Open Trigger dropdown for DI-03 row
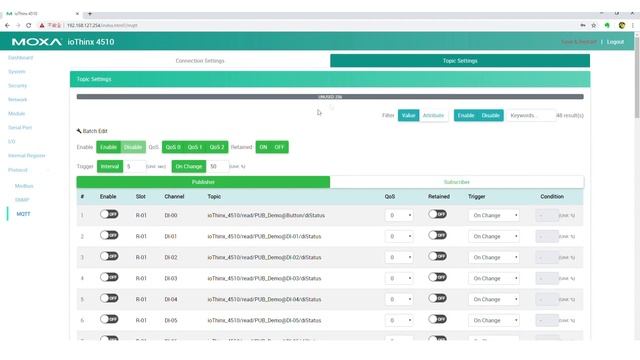Viewport: 640px width, 360px height. click(494, 278)
